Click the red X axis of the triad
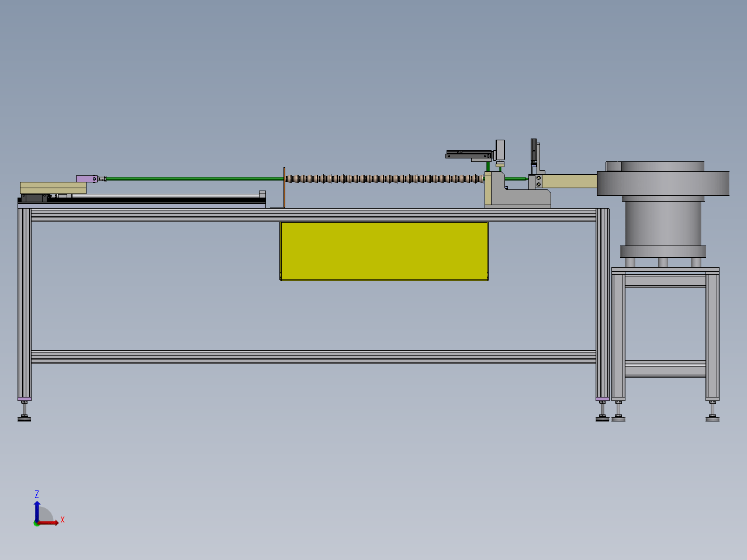 point(49,523)
